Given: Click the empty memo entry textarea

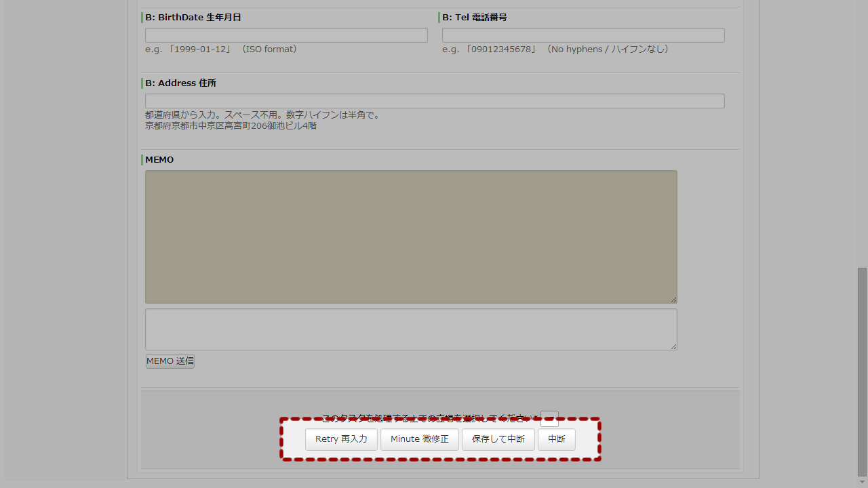Looking at the screenshot, I should [411, 329].
